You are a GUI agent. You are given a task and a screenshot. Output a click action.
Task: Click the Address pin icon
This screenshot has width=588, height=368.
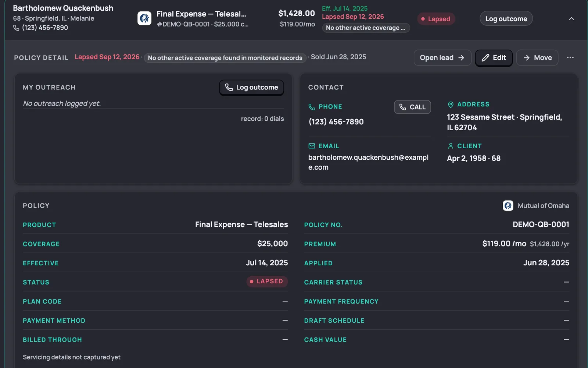coord(451,105)
